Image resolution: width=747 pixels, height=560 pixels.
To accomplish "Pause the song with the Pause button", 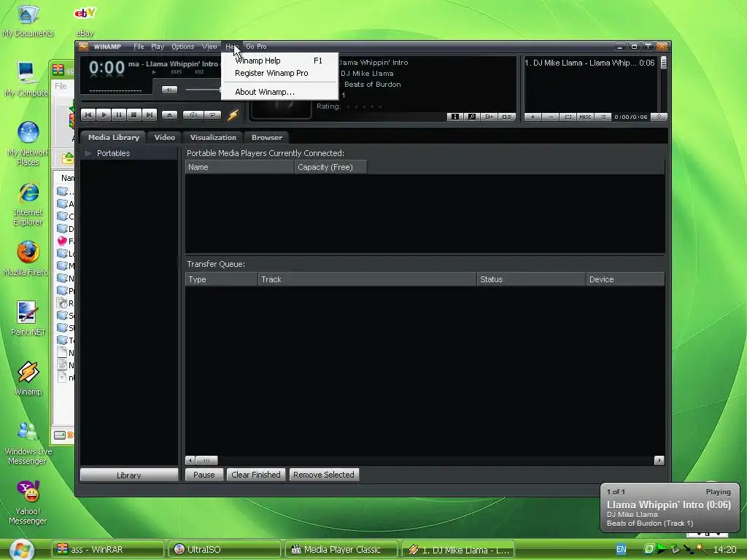I will (119, 114).
